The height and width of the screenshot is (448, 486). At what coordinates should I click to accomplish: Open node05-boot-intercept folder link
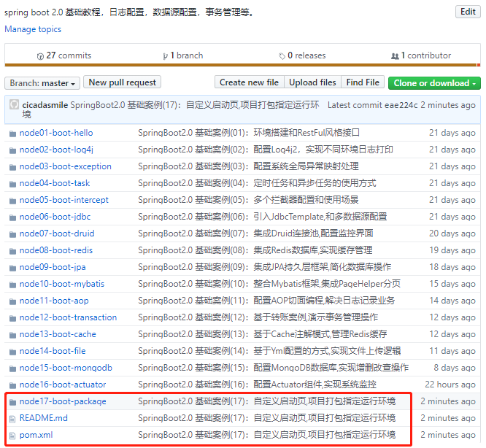pos(64,200)
